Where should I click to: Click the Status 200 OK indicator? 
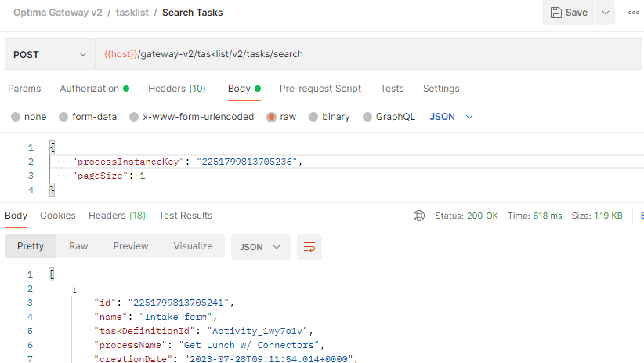tap(467, 216)
